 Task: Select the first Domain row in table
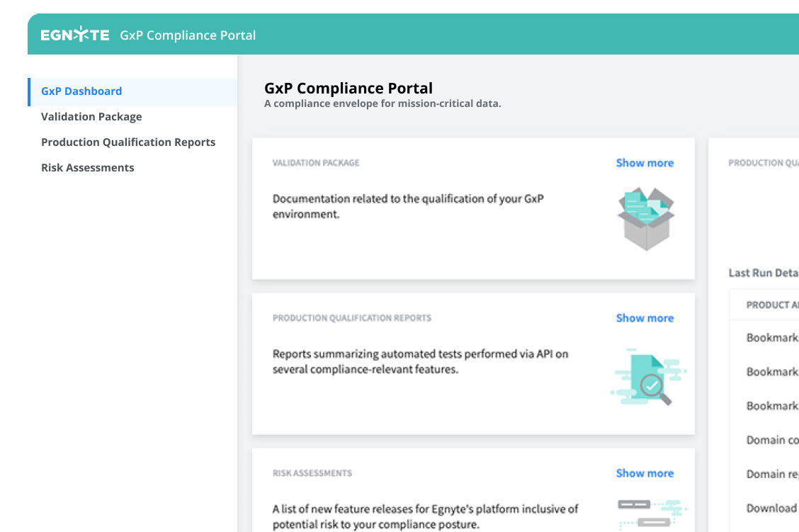(771, 440)
